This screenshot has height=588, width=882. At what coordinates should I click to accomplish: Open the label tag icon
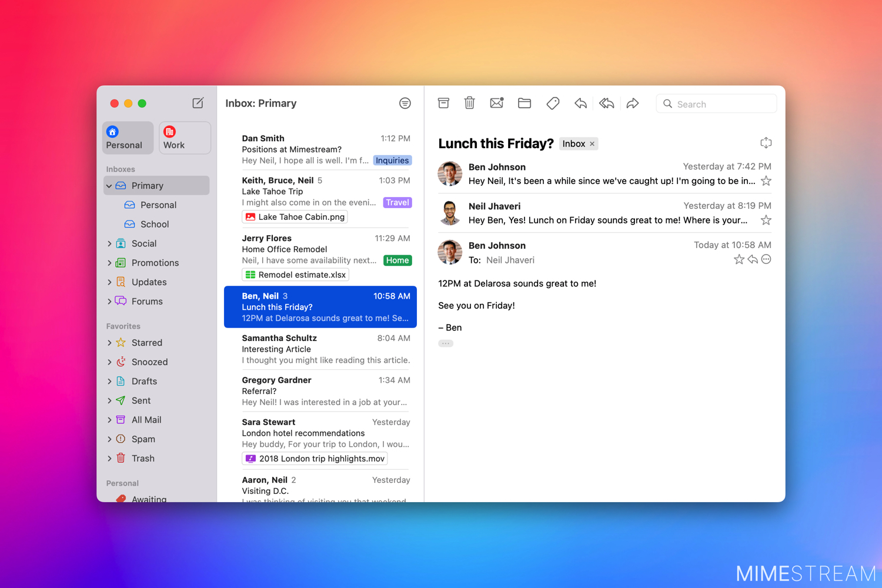553,103
